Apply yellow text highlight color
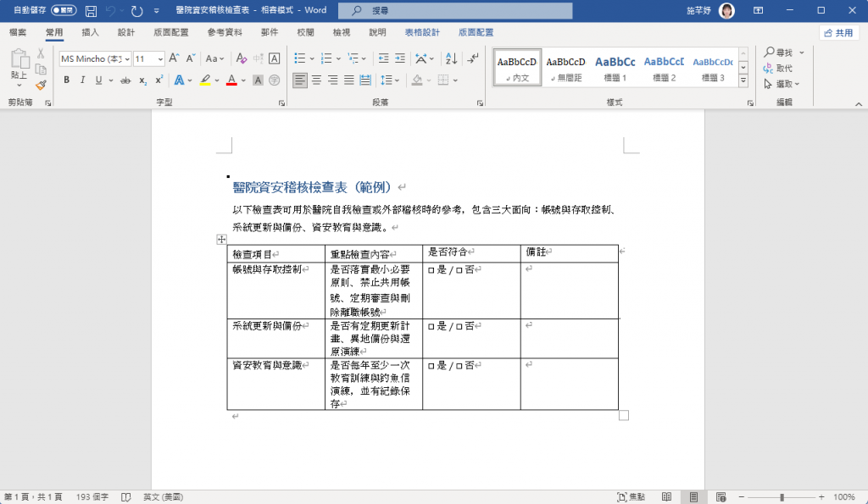The height and width of the screenshot is (504, 868). (x=205, y=80)
